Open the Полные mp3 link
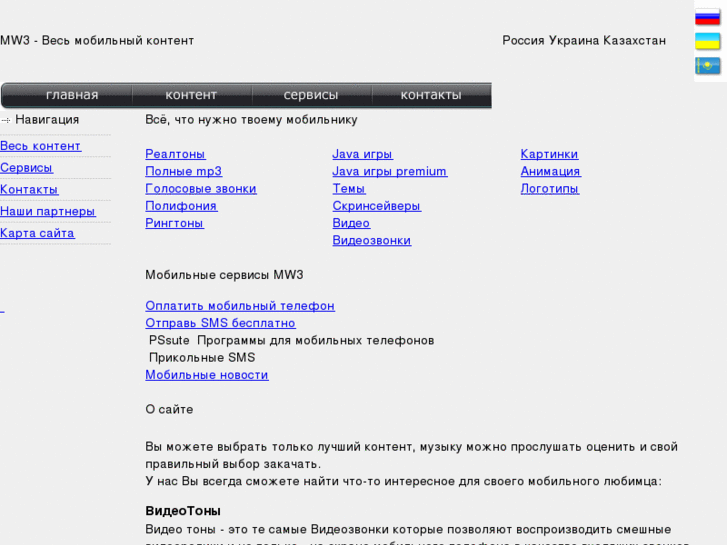The image size is (727, 545). 184,171
